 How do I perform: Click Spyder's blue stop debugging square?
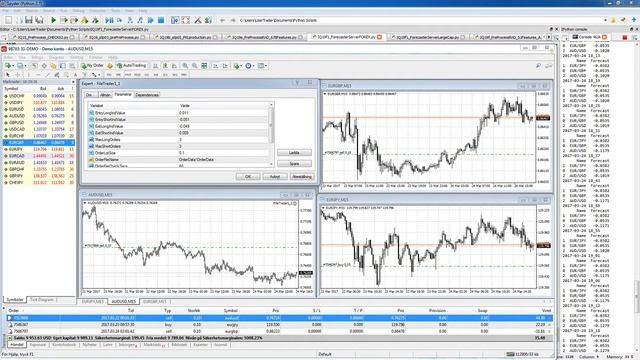tap(161, 20)
